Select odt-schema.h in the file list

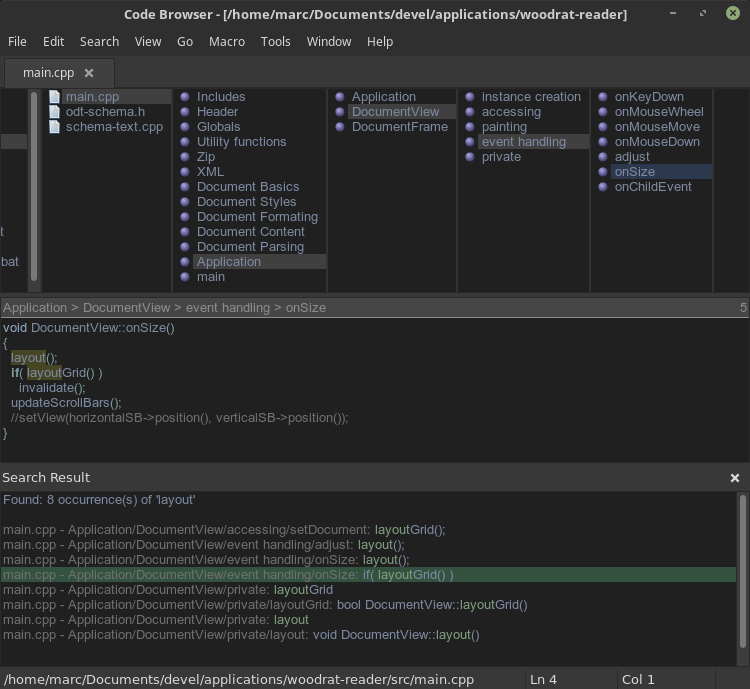click(x=105, y=111)
